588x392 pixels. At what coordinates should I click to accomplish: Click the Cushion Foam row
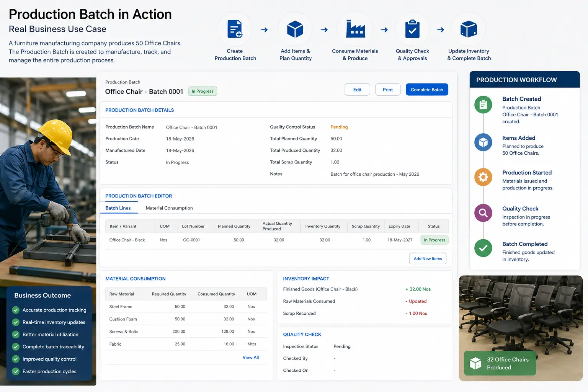pyautogui.click(x=186, y=319)
